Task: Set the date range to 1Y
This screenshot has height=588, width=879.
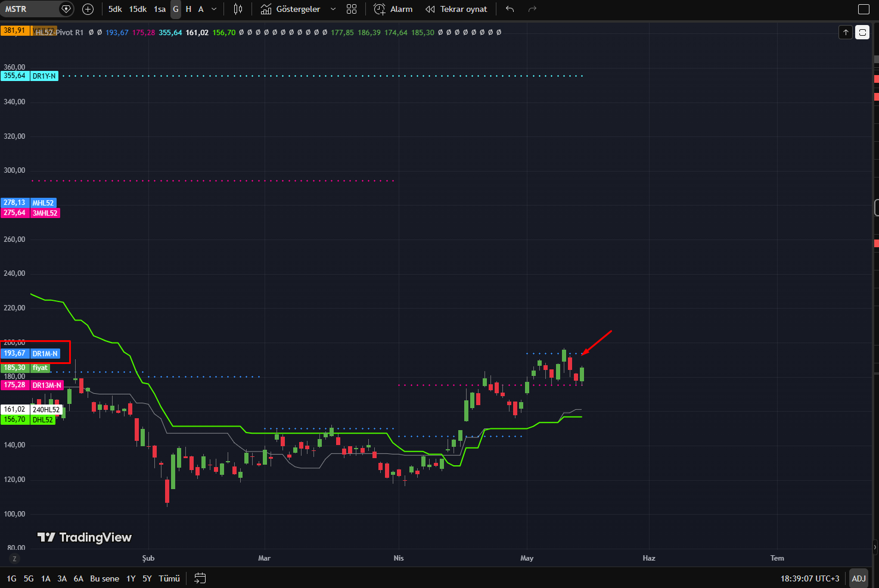Action: click(131, 578)
